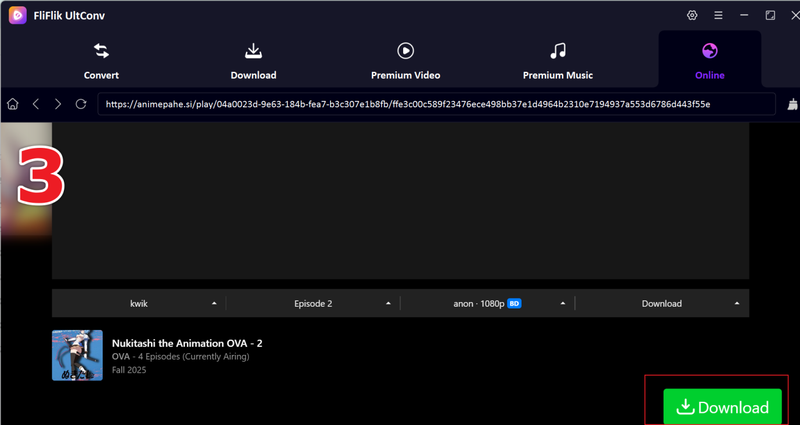Viewport: 800px width, 425px height.
Task: Reload the page with refresh icon
Action: (81, 104)
